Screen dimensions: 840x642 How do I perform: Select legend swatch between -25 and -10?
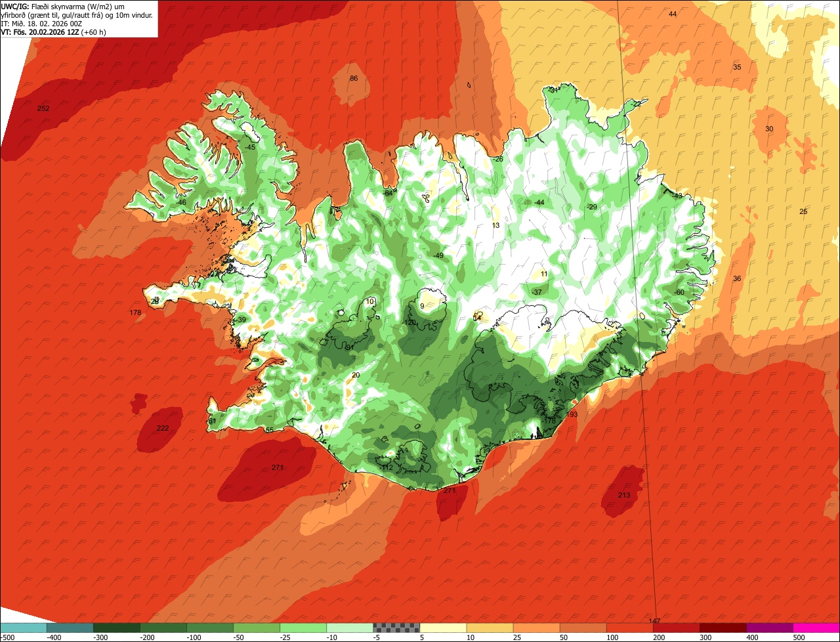click(x=303, y=628)
